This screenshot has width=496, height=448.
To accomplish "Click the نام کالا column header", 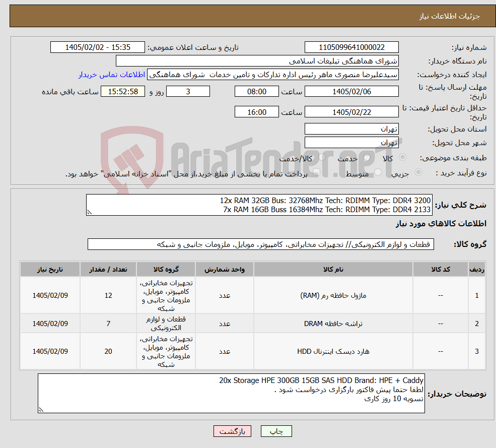I will (333, 269).
